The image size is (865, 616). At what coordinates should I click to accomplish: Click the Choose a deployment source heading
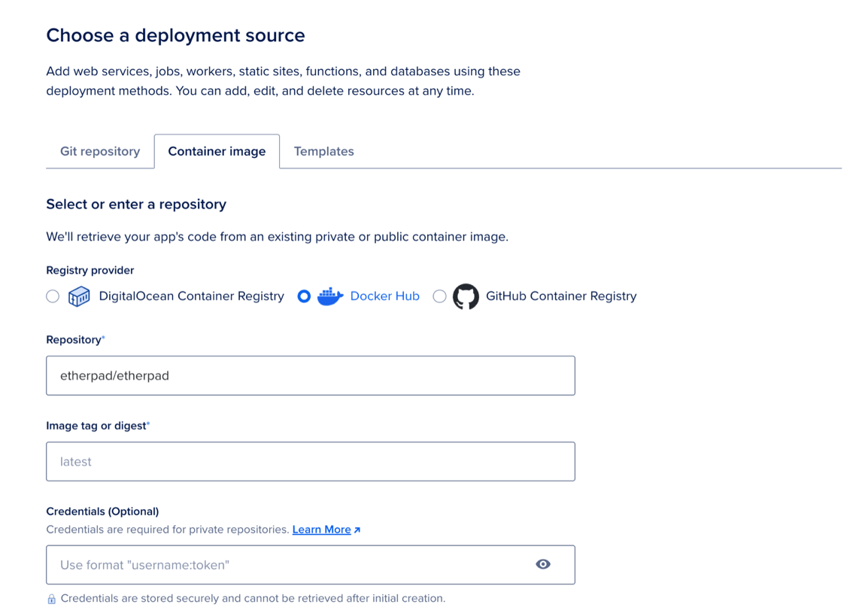[175, 35]
